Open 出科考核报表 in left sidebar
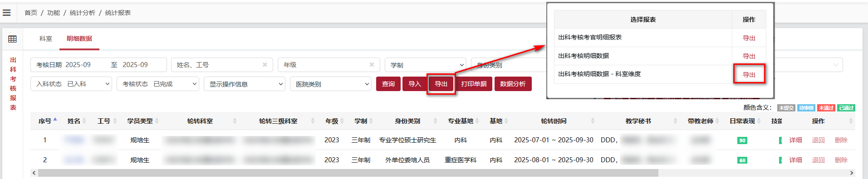This screenshot has width=868, height=179. click(x=13, y=84)
